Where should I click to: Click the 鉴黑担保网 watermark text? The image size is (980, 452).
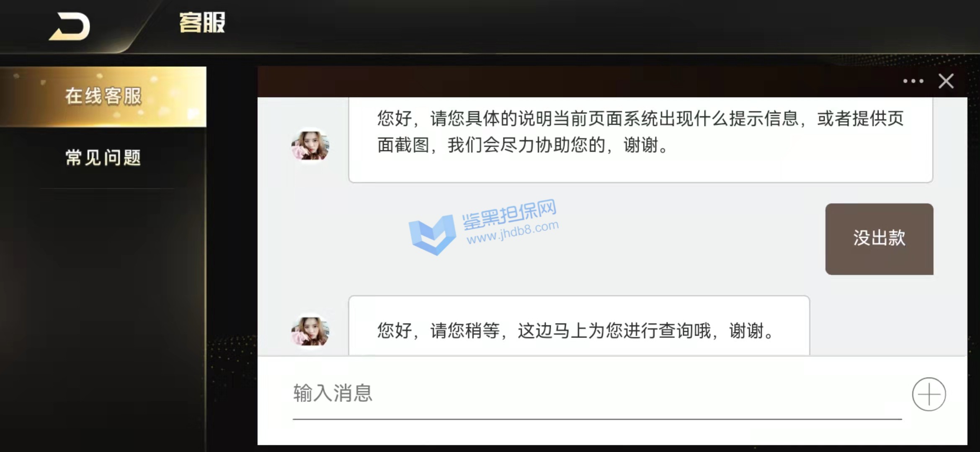point(509,214)
